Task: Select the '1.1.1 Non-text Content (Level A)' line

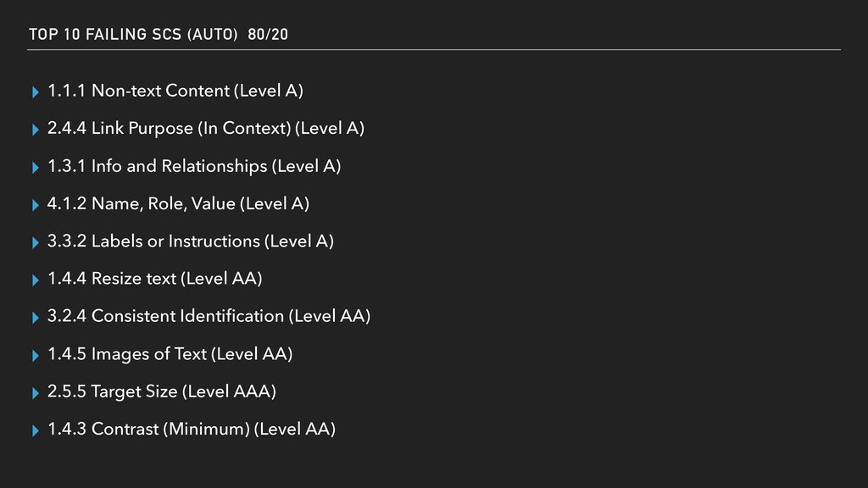Action: pyautogui.click(x=175, y=91)
